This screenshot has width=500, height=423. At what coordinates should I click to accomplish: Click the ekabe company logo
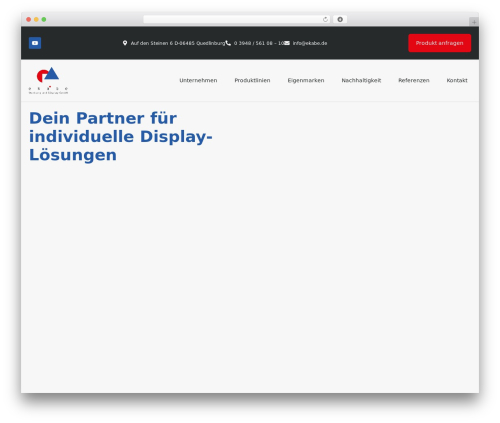tap(48, 81)
